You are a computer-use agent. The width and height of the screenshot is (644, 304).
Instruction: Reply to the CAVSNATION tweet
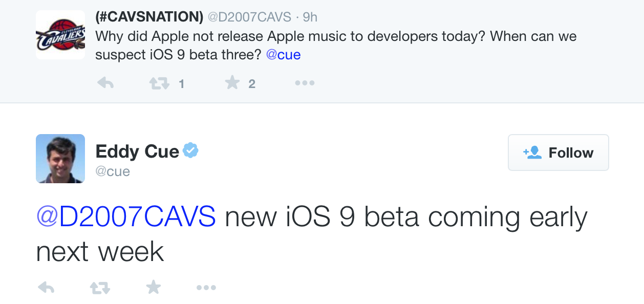coord(105,83)
